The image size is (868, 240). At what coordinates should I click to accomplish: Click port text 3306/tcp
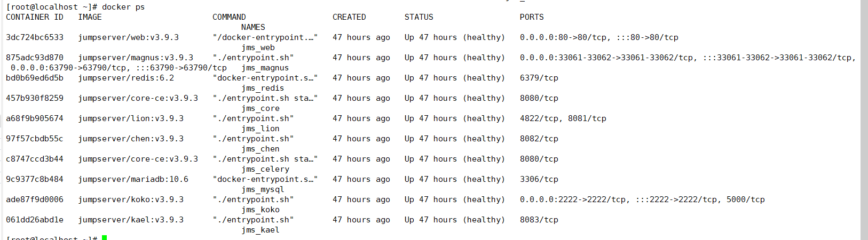click(x=539, y=179)
